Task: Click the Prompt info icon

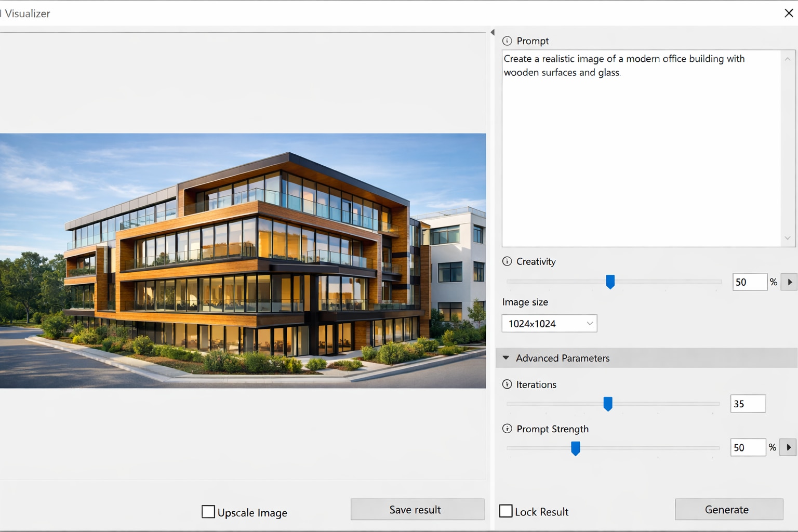Action: point(507,41)
